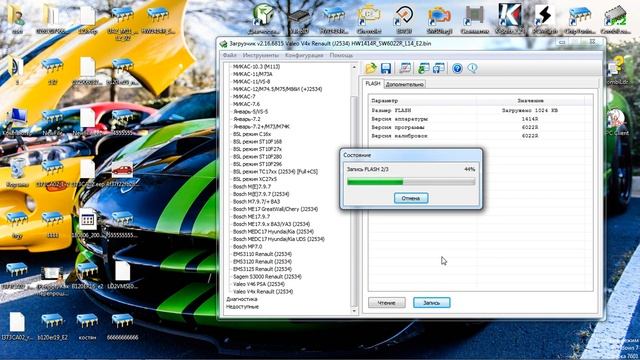Screen dimensions: 640x360
Task: Select BSL режим TC17xx (J2534) entry
Action: coord(275,171)
